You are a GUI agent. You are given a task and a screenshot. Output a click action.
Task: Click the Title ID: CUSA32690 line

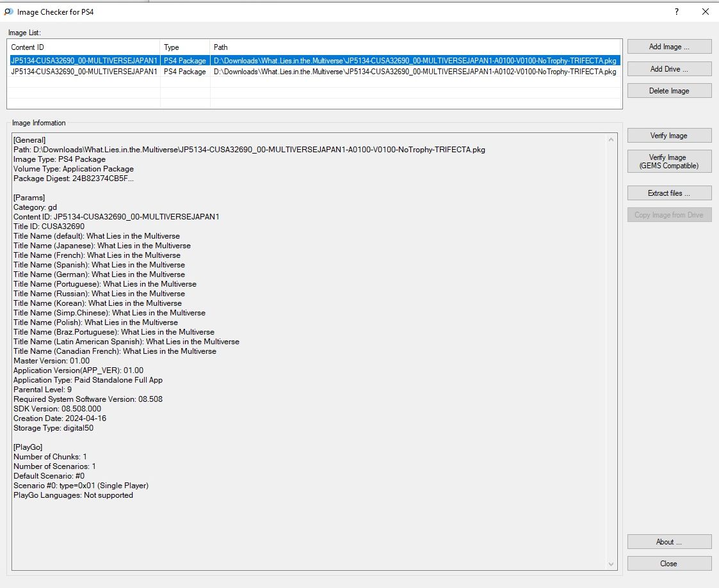(x=49, y=226)
